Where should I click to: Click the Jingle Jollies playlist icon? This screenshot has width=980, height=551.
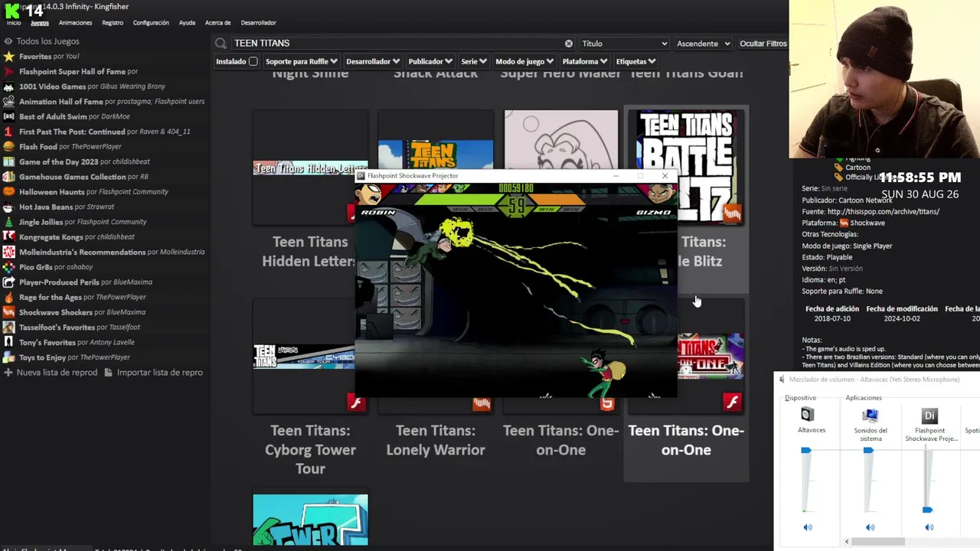click(8, 222)
